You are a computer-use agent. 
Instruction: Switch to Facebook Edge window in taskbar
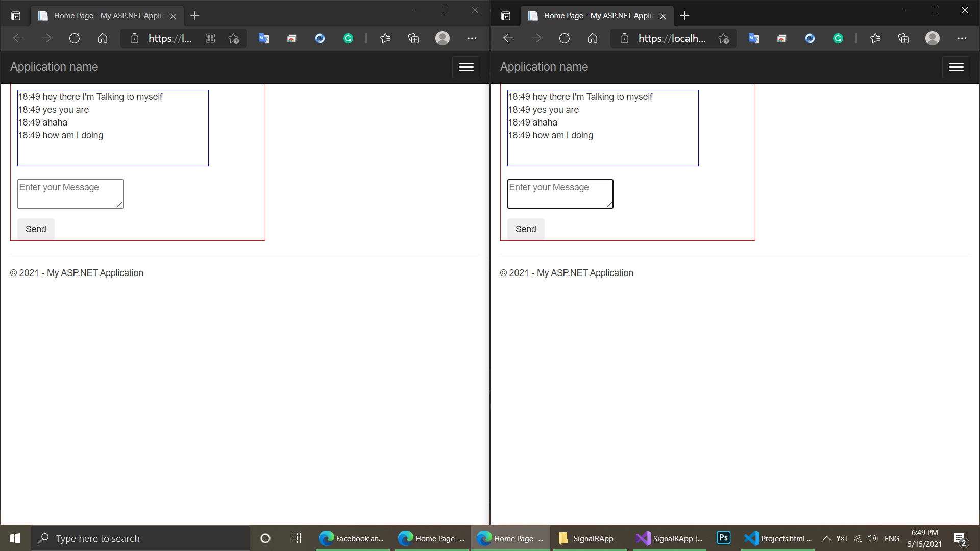353,538
